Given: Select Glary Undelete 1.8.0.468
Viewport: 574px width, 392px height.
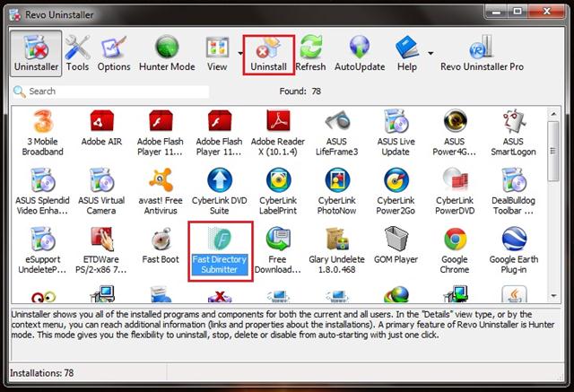Looking at the screenshot, I should [x=337, y=251].
